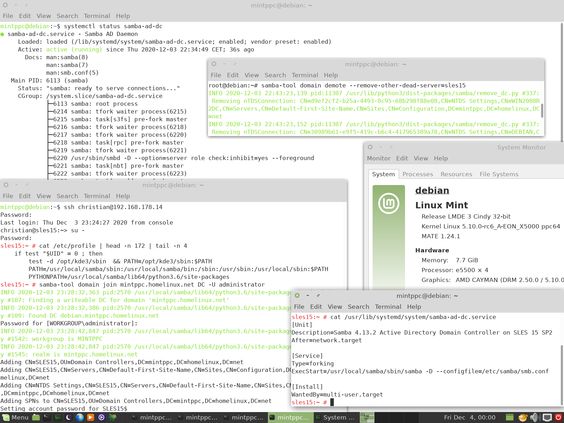Screen dimensions: 564x423
Task: Select the System tab in System Monitor
Action: 383,174
